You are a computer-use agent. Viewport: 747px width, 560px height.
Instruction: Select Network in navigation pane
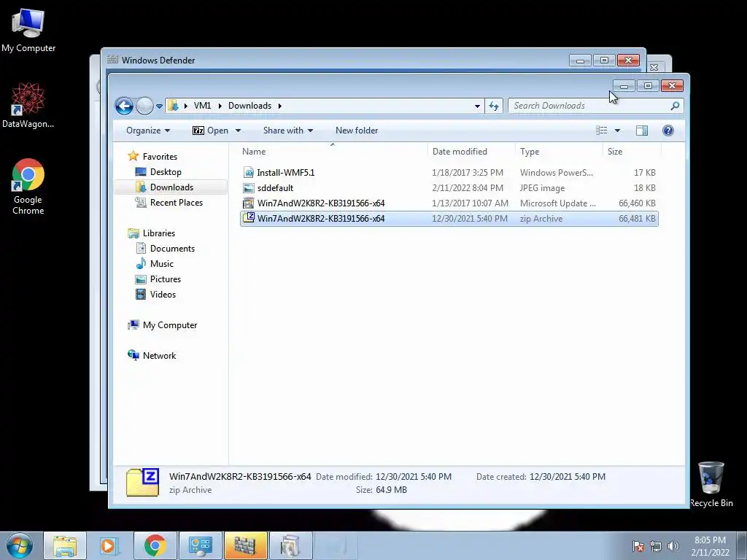point(159,356)
